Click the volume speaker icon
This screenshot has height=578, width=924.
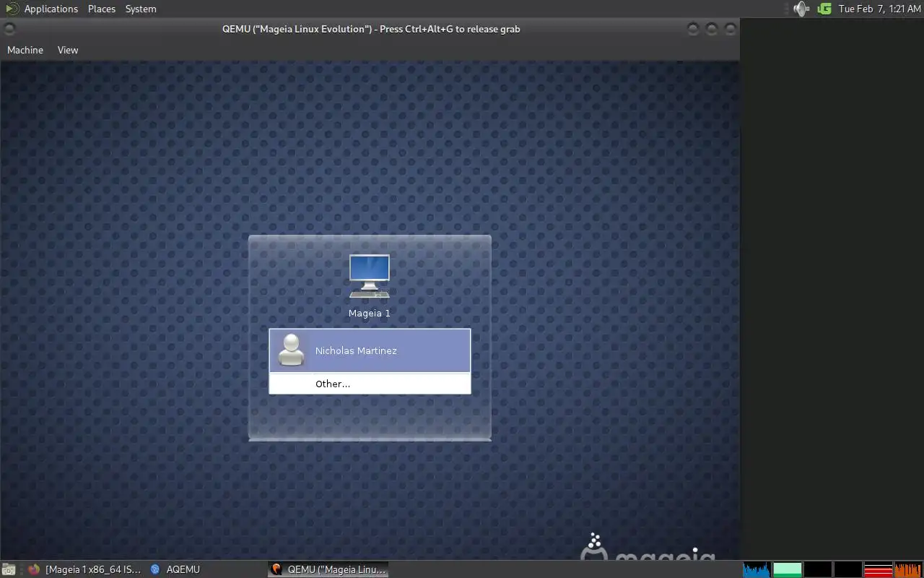tap(801, 9)
